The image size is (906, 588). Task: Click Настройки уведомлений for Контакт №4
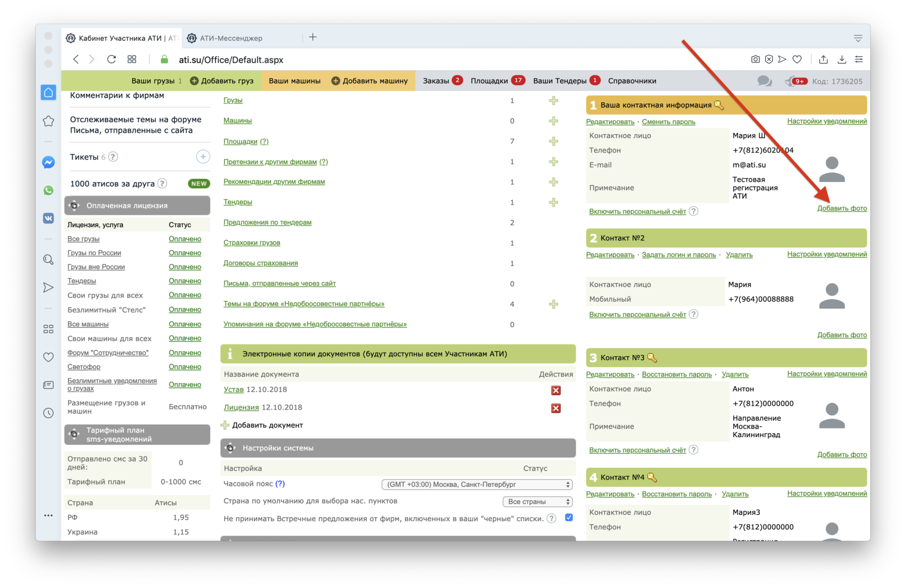827,494
